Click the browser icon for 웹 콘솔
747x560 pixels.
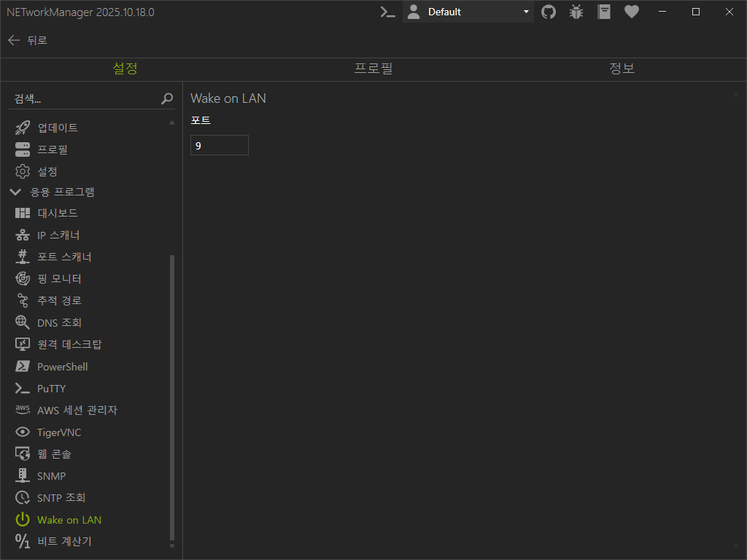tap(23, 454)
